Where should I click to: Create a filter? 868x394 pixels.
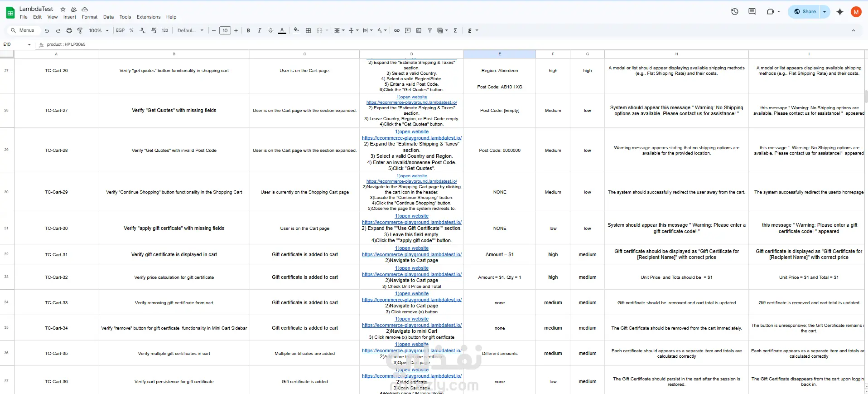click(x=429, y=30)
